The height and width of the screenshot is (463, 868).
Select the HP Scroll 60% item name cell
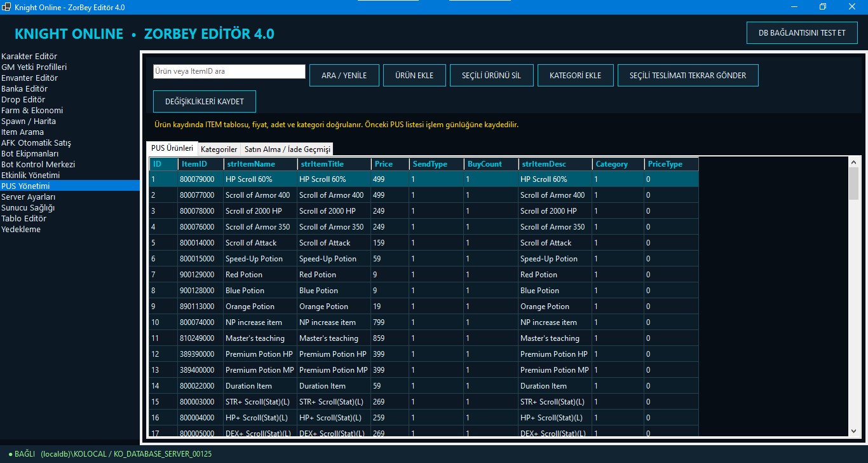click(261, 179)
